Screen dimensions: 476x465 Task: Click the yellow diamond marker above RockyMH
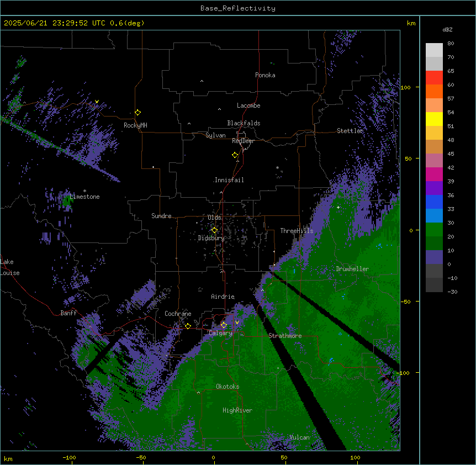click(x=138, y=113)
